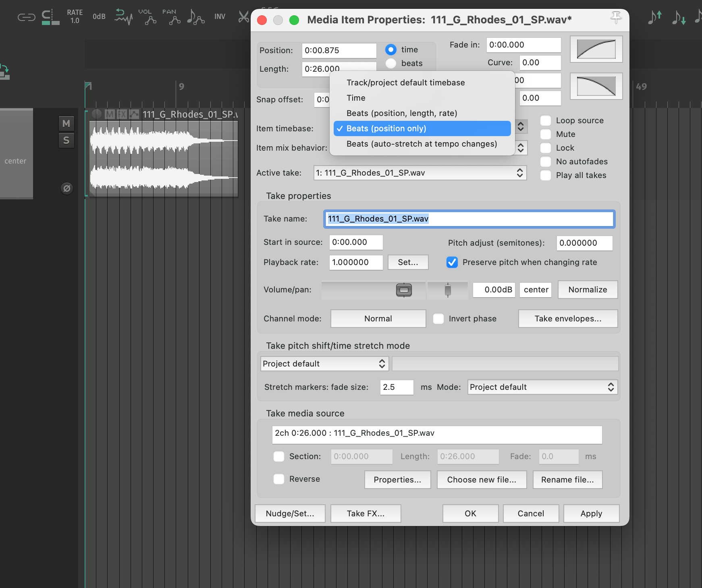This screenshot has width=702, height=588.
Task: Click the item grouping link icon
Action: [x=27, y=17]
